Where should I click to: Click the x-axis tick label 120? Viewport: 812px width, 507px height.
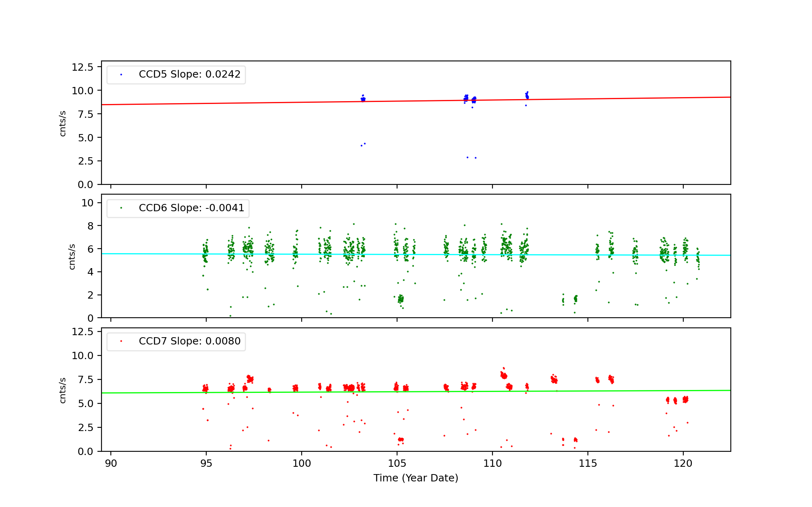click(683, 464)
